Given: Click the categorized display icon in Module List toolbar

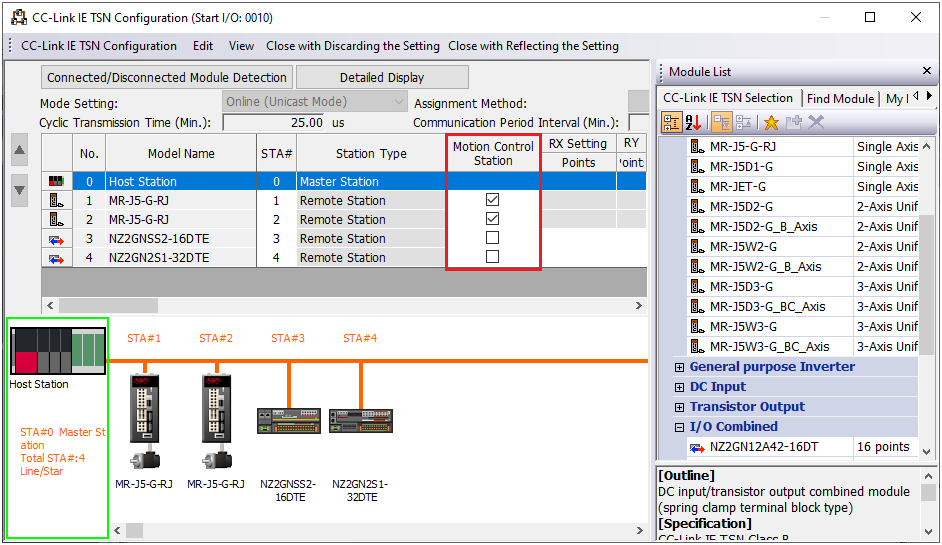Looking at the screenshot, I should click(x=671, y=123).
